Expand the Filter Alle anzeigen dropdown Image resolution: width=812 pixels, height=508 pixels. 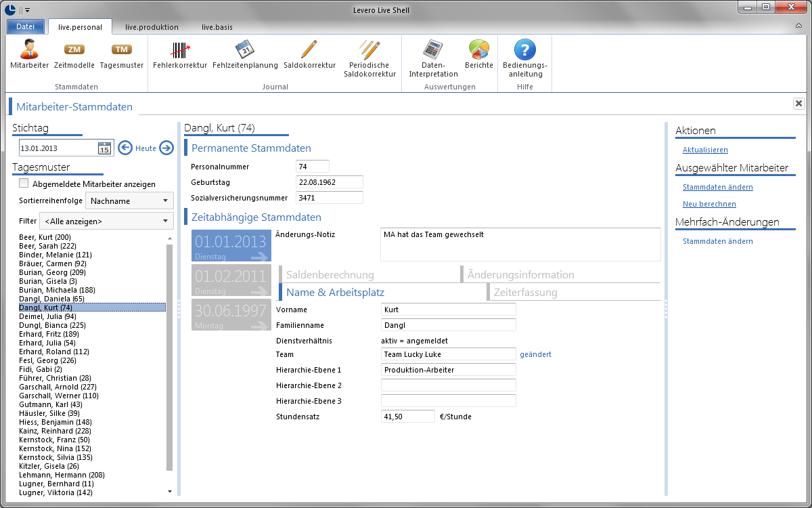(x=107, y=221)
